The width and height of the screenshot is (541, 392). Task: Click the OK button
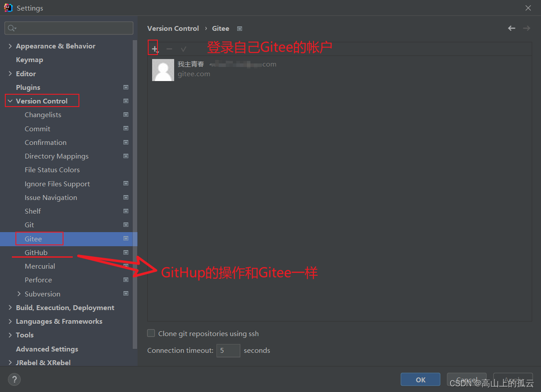tap(420, 379)
